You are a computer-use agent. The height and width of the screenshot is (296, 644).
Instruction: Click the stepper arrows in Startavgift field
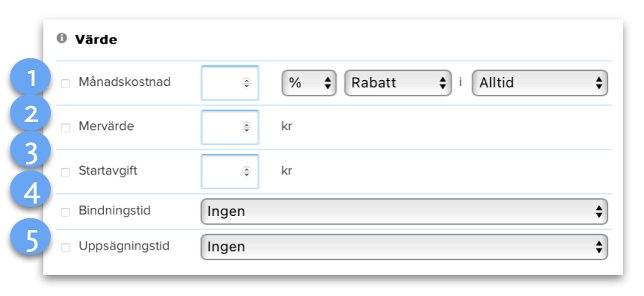click(x=247, y=171)
